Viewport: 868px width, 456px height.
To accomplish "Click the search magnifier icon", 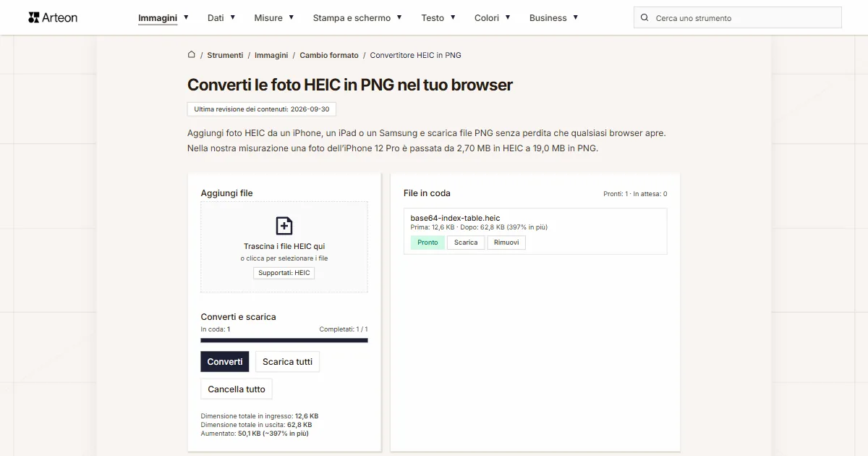I will (x=644, y=17).
